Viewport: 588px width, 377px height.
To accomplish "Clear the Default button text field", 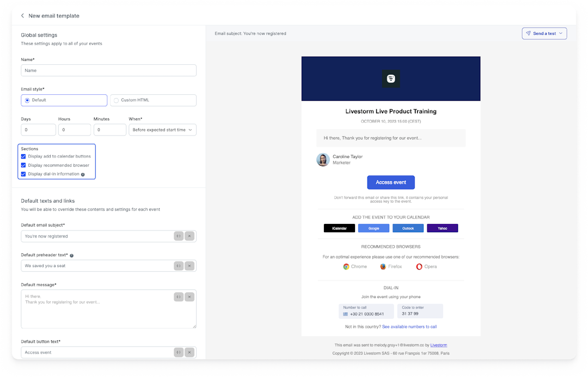I will pos(189,352).
